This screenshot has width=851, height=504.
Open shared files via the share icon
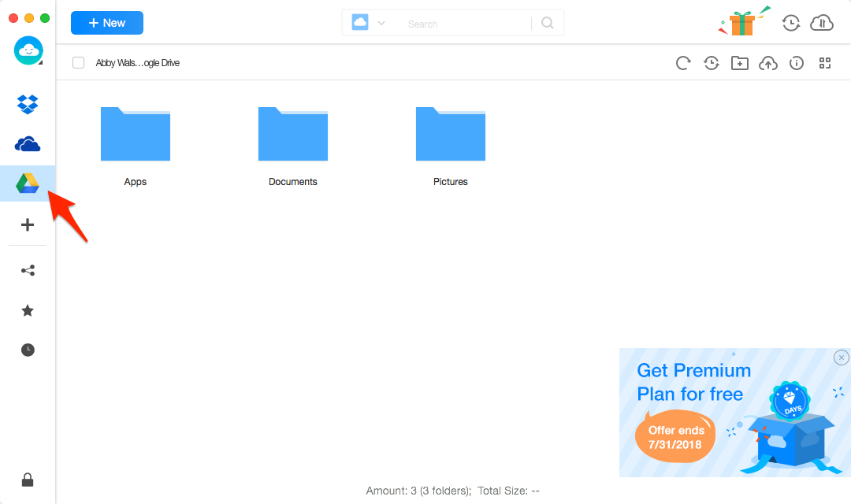point(28,270)
